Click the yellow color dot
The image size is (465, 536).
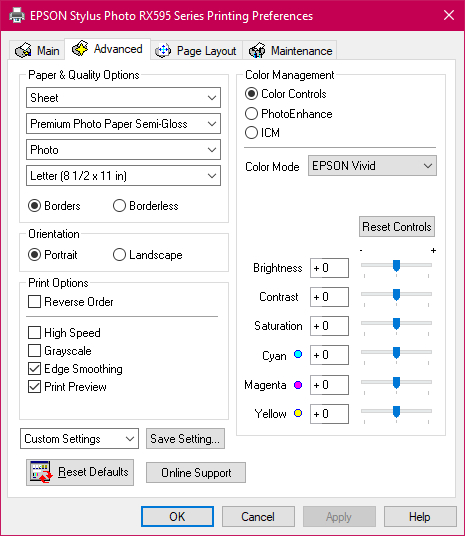298,413
